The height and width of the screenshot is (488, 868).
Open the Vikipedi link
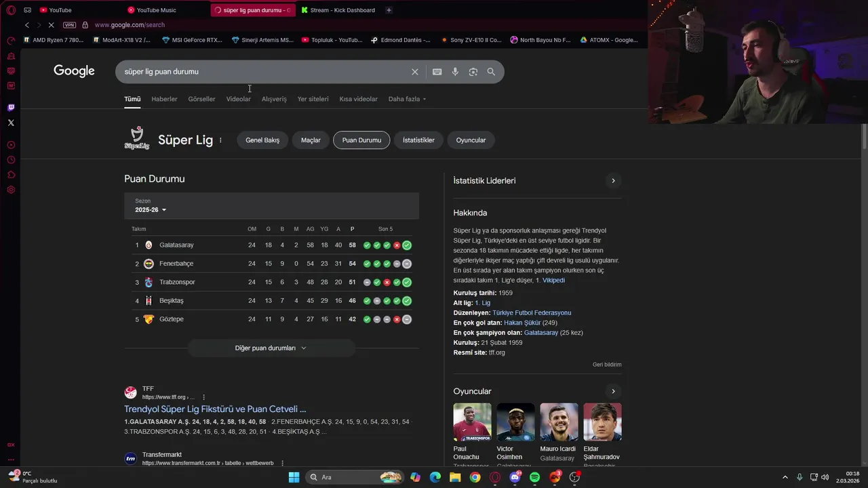[x=553, y=281]
